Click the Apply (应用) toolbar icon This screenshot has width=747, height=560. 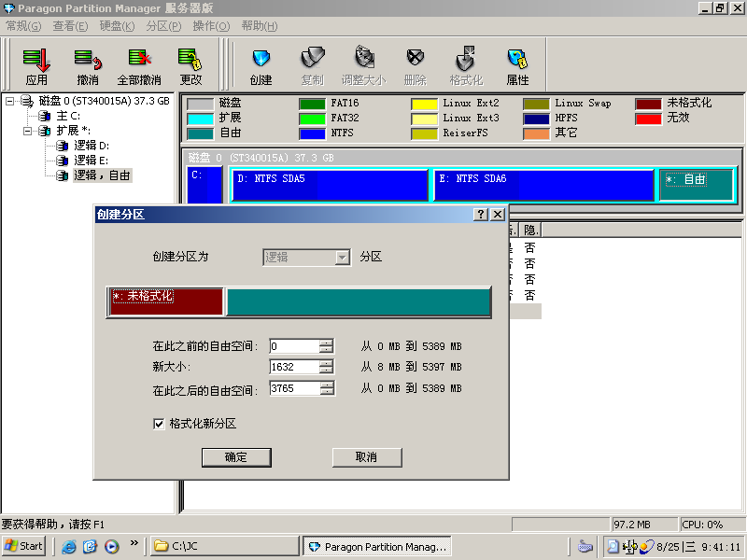[x=36, y=60]
